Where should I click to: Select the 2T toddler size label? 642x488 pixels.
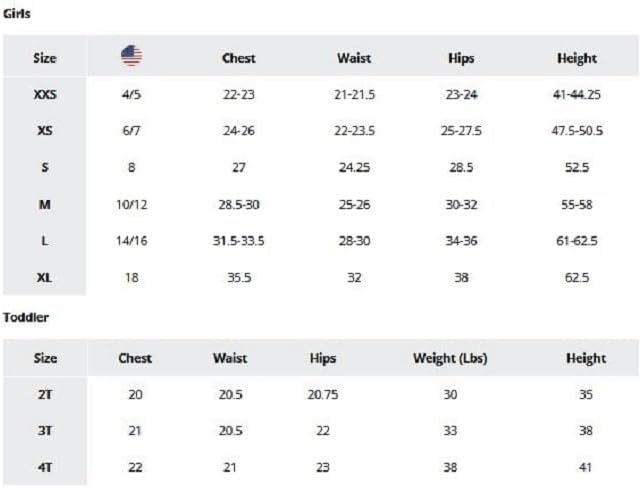pyautogui.click(x=45, y=395)
